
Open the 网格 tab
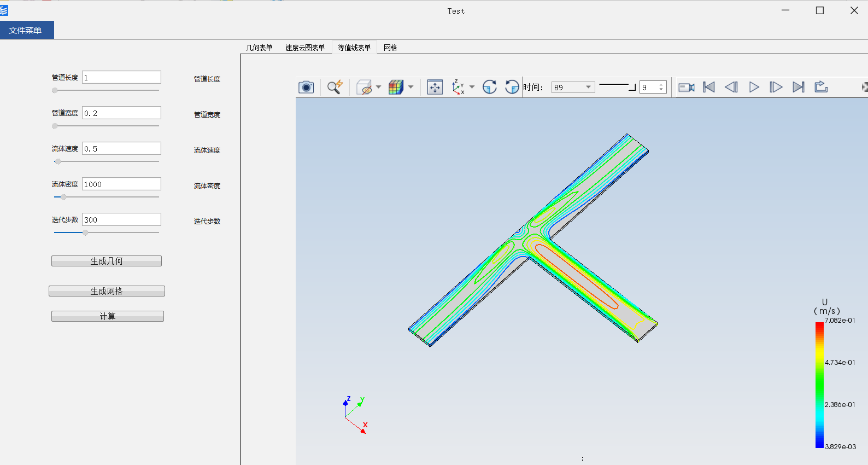390,48
